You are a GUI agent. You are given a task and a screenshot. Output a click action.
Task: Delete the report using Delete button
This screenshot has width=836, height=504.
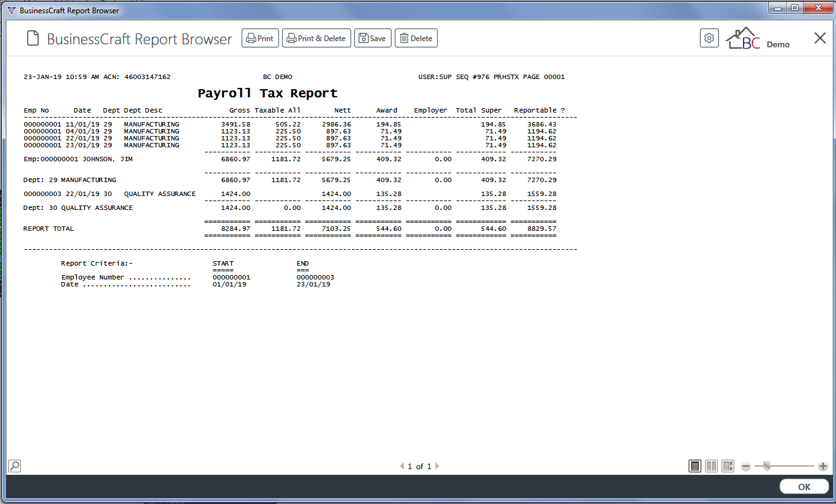[x=416, y=38]
